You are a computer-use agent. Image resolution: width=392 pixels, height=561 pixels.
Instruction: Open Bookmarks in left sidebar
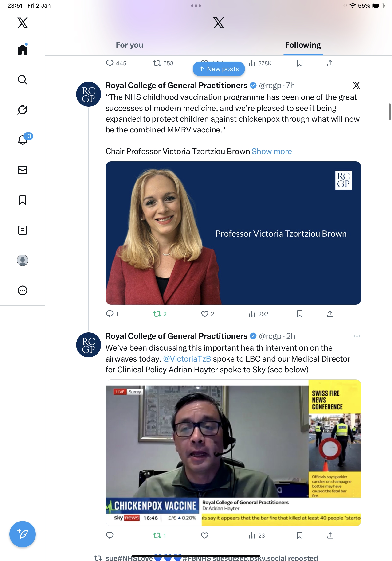click(23, 200)
